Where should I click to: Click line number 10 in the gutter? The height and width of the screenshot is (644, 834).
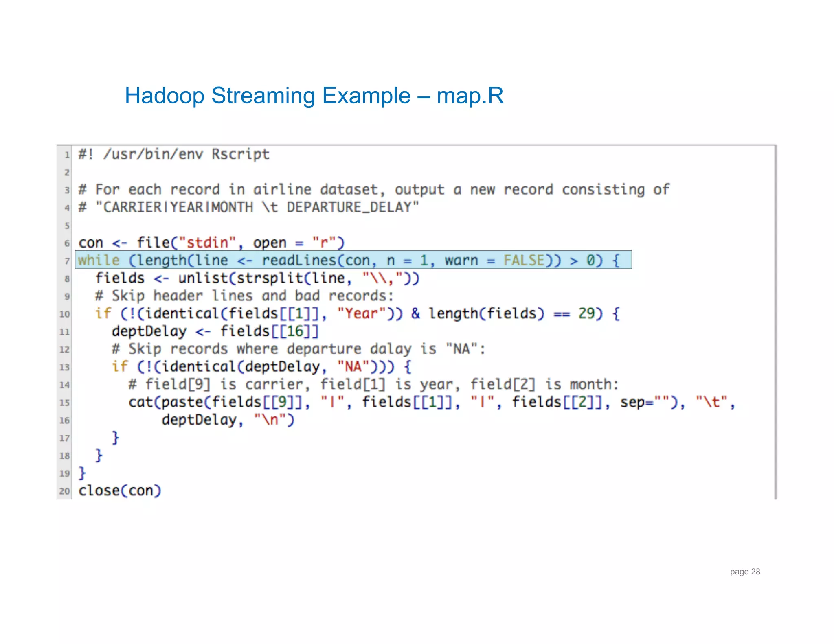click(x=65, y=314)
